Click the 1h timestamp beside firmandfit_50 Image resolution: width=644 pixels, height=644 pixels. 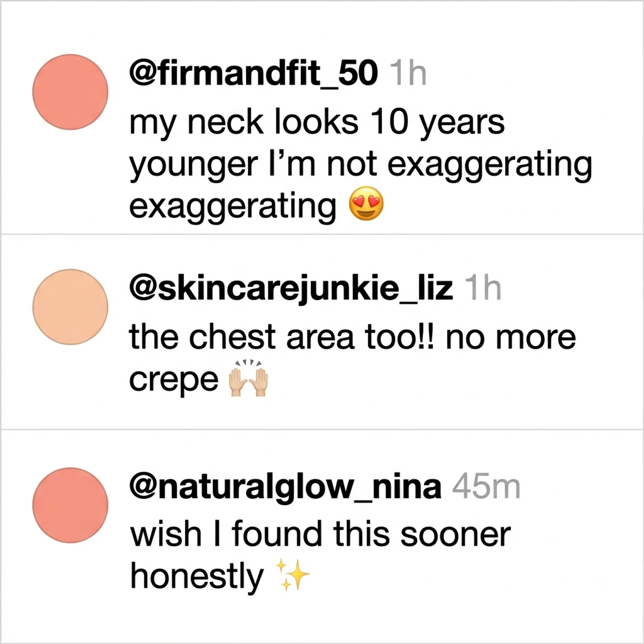[x=409, y=74]
